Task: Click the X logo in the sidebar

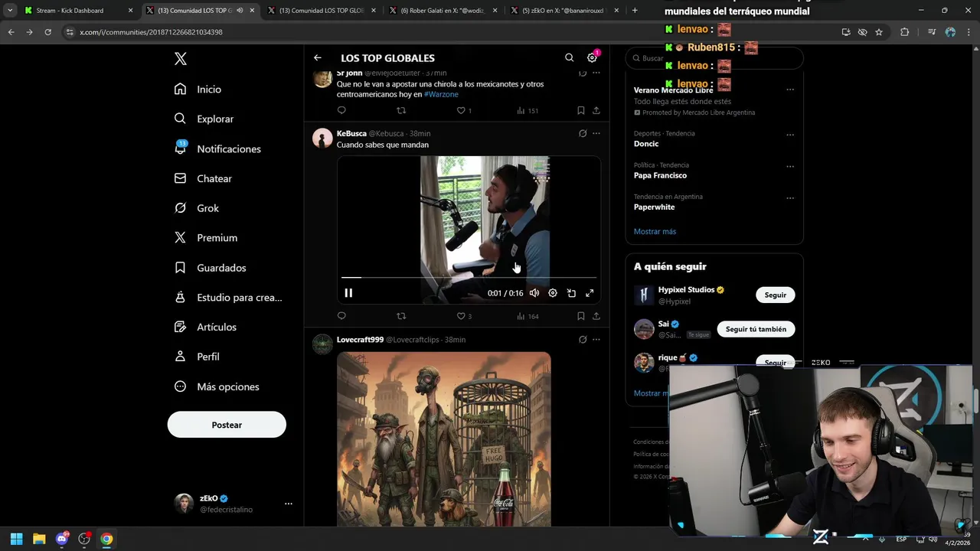Action: coord(180,59)
